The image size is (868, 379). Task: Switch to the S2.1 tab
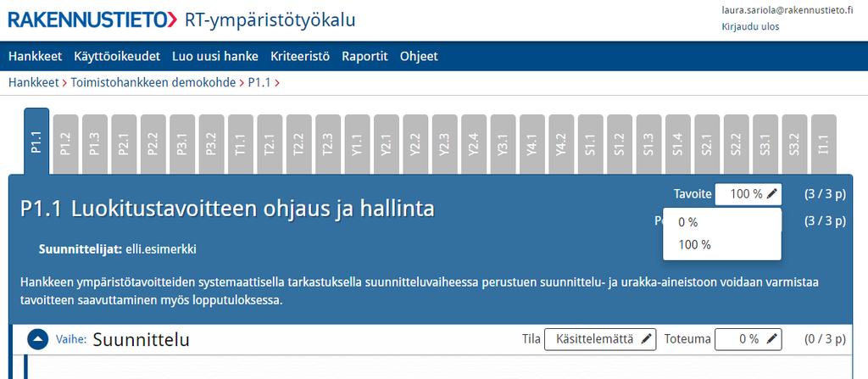[x=707, y=144]
